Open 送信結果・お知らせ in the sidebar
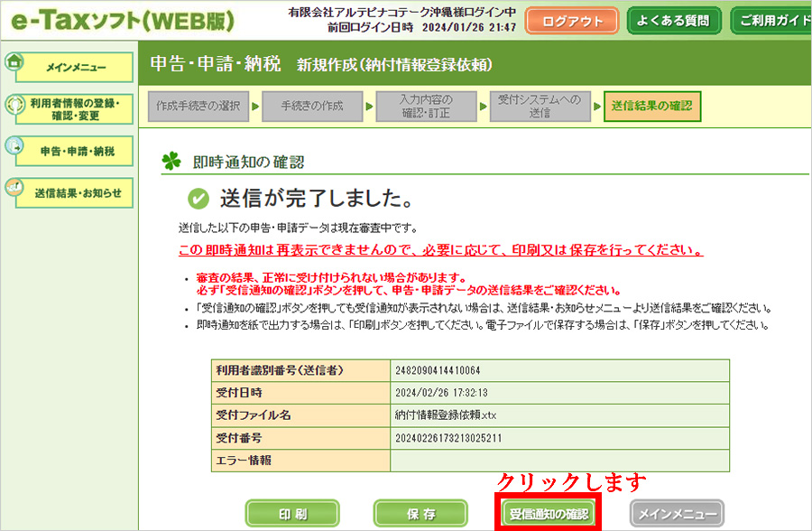812x531 pixels. click(x=79, y=193)
